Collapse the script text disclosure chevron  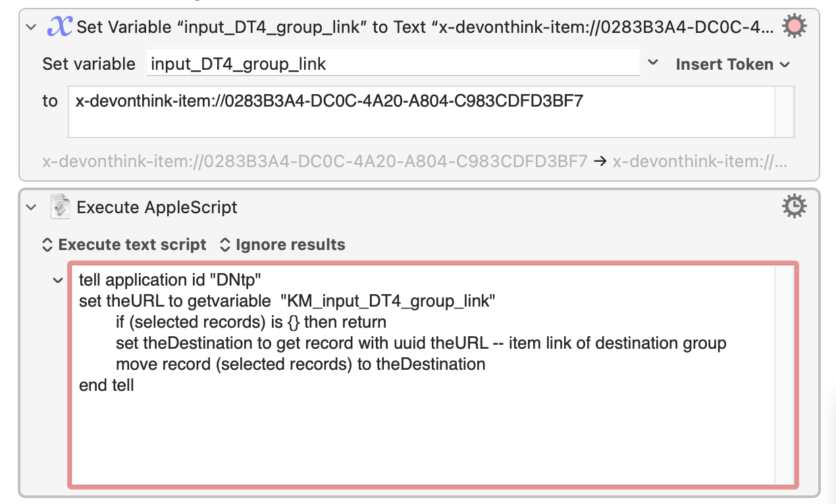pos(59,281)
